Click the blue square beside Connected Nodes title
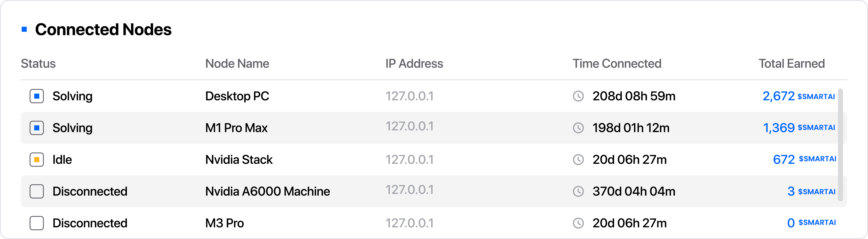 (24, 29)
